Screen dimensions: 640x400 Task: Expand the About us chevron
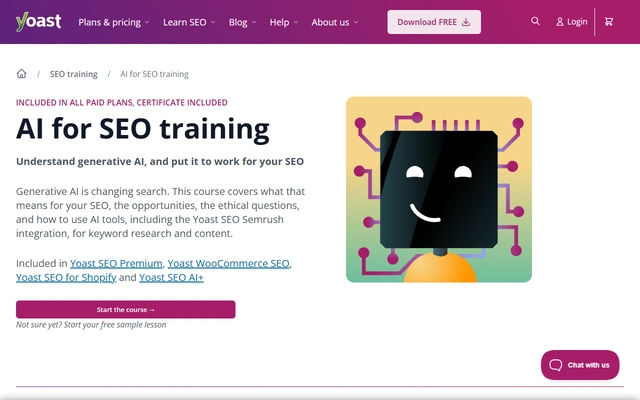[x=356, y=22]
